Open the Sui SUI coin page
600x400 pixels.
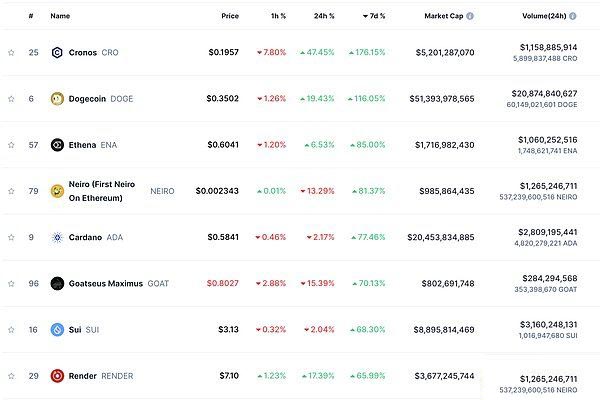pos(84,329)
